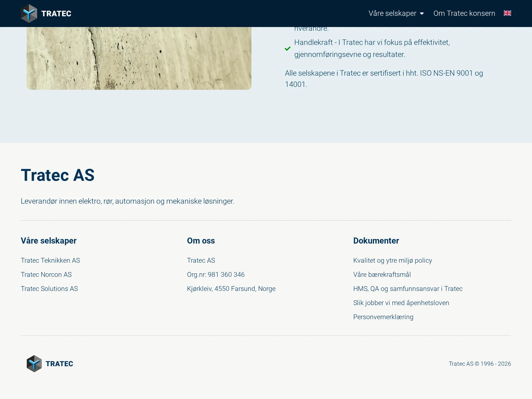Click the ISO NS-EN 9001 certification paragraph
The height and width of the screenshot is (399, 532).
pyautogui.click(x=384, y=79)
